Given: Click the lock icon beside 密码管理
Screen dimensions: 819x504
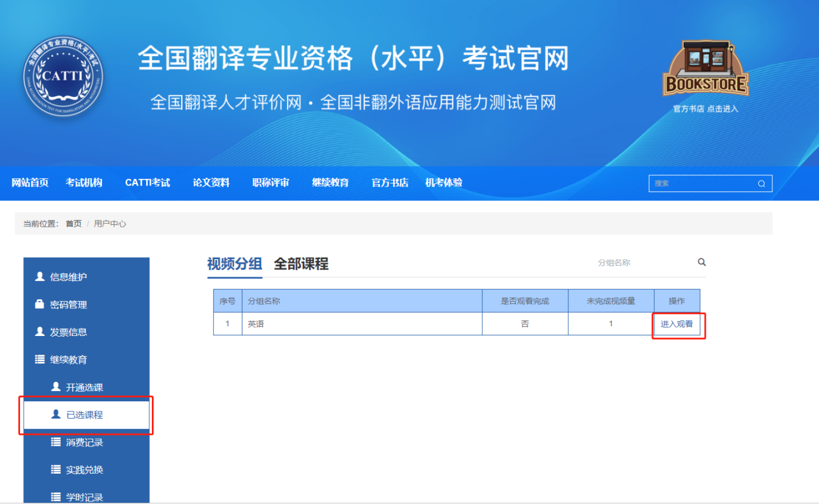Looking at the screenshot, I should [40, 304].
